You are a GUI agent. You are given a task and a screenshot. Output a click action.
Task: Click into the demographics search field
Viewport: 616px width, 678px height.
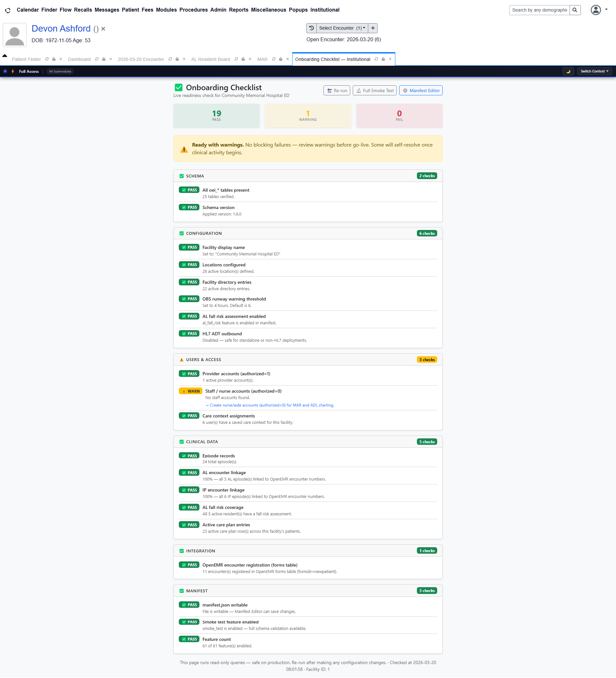tap(539, 10)
